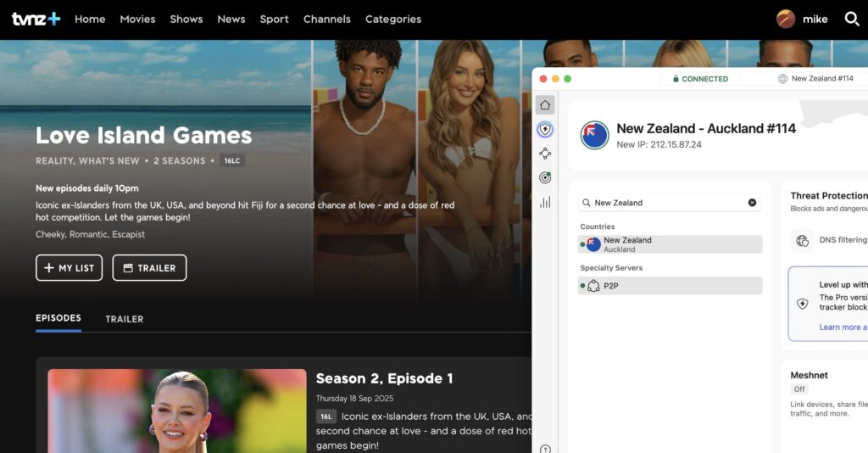Open the Season 2 Episode 1 thumbnail
The height and width of the screenshot is (453, 868).
point(177,411)
